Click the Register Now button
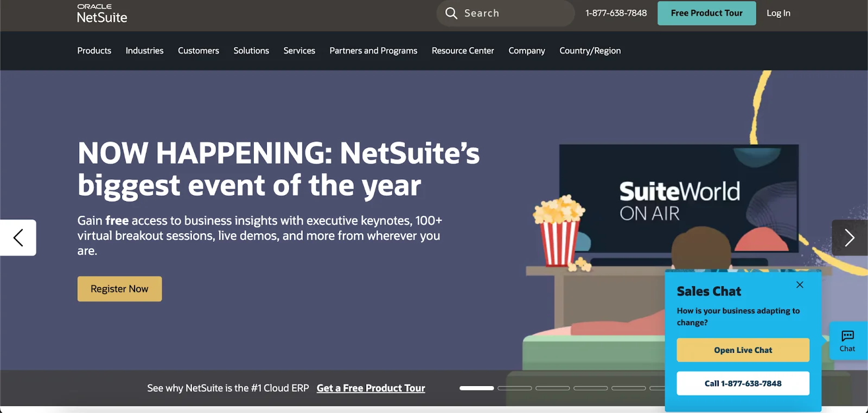 tap(119, 289)
